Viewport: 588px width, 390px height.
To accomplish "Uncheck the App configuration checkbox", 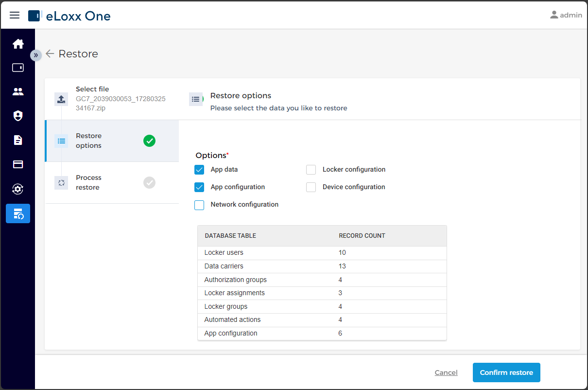I will point(199,187).
